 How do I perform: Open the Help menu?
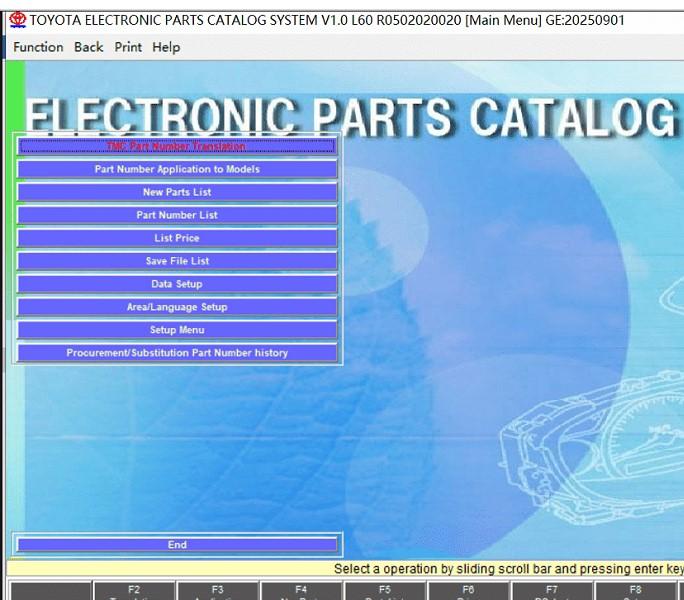pyautogui.click(x=166, y=47)
